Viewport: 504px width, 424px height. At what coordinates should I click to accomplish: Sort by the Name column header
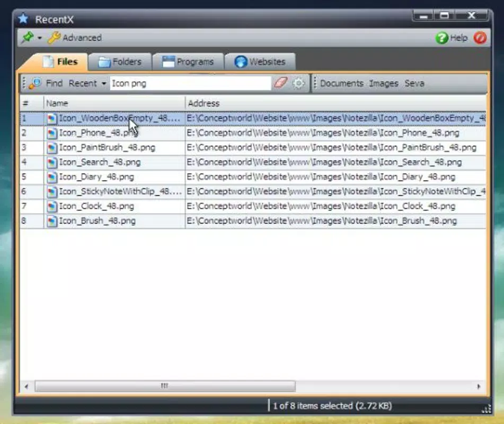coord(114,103)
